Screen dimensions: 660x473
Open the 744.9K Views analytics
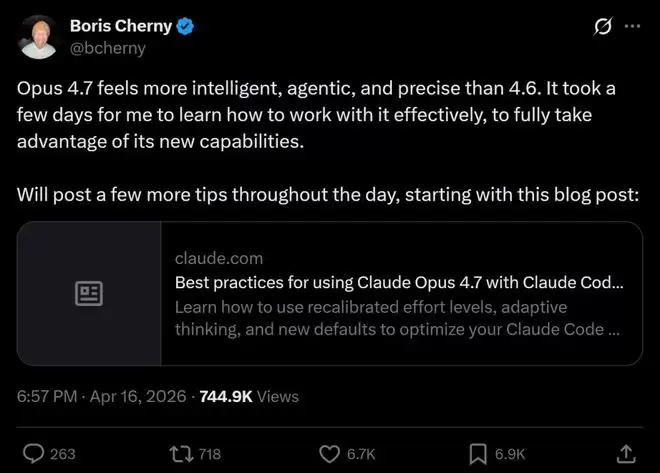coord(249,396)
